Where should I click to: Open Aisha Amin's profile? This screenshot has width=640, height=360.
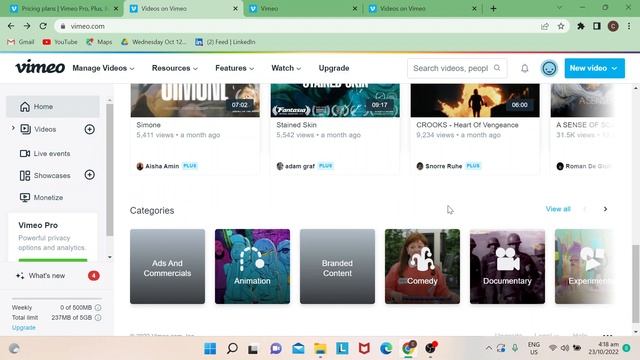coord(162,166)
